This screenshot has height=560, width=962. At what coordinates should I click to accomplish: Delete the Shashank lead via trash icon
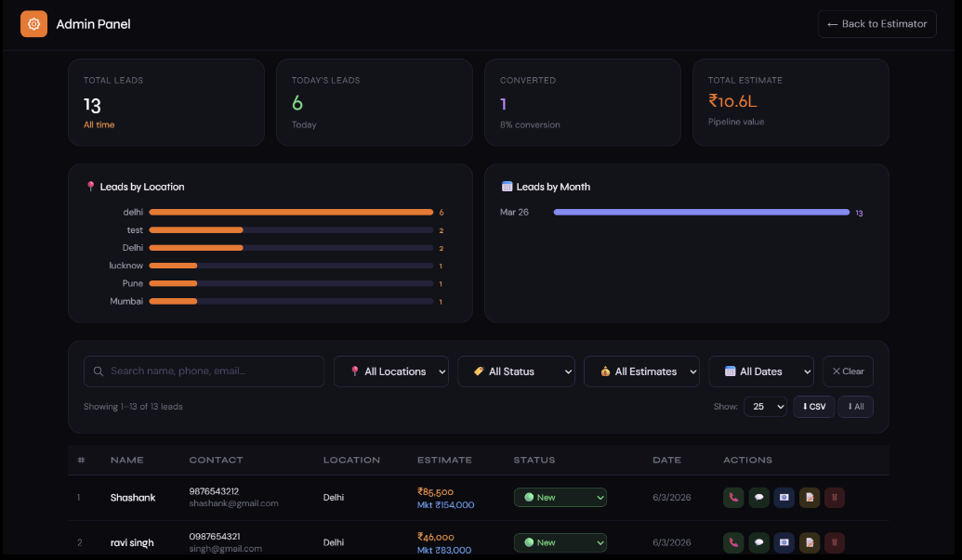834,498
